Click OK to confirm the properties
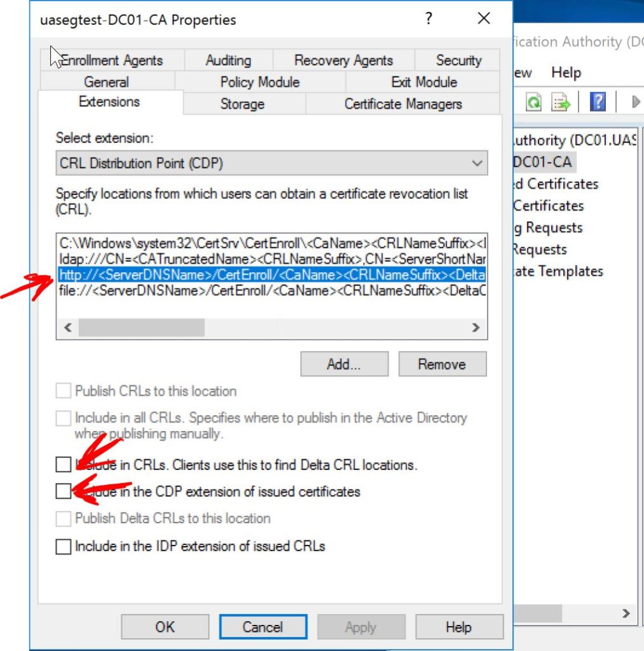The width and height of the screenshot is (644, 651). point(165,627)
